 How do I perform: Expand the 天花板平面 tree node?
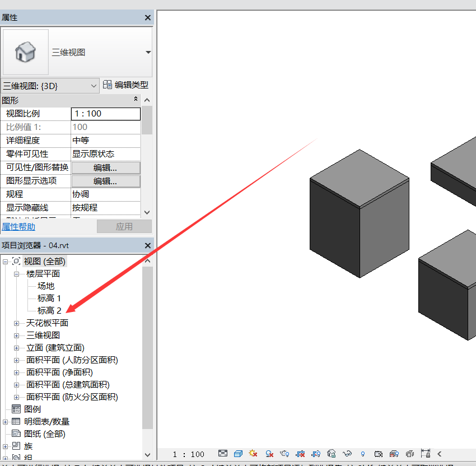click(17, 323)
